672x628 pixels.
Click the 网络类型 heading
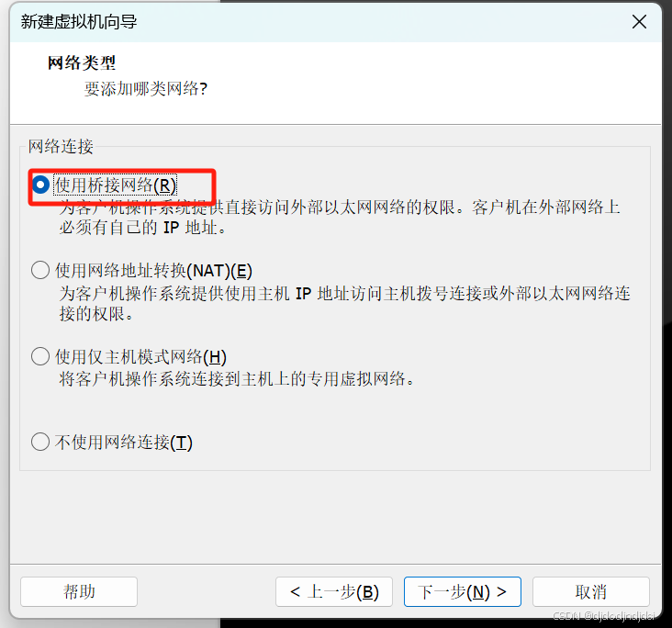82,63
